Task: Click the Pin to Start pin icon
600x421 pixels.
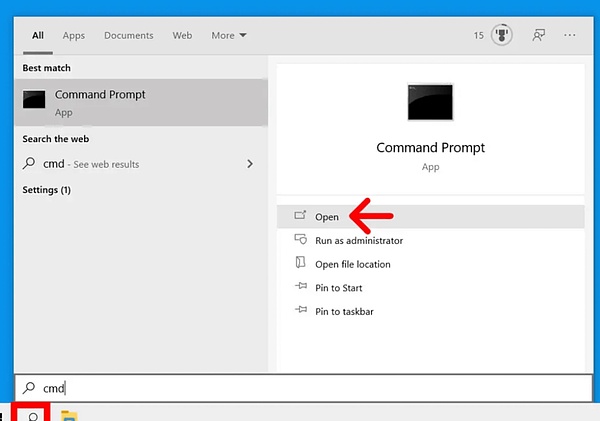Action: point(300,288)
